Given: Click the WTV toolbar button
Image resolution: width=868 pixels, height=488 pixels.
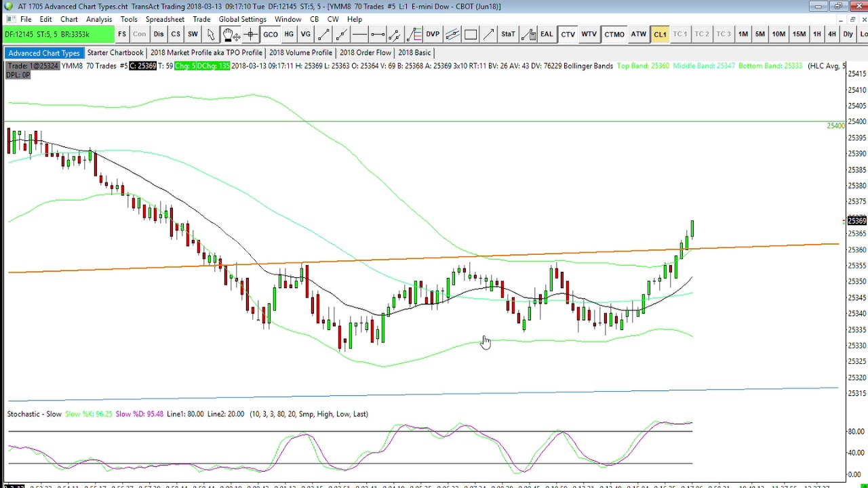Looking at the screenshot, I should tap(589, 34).
